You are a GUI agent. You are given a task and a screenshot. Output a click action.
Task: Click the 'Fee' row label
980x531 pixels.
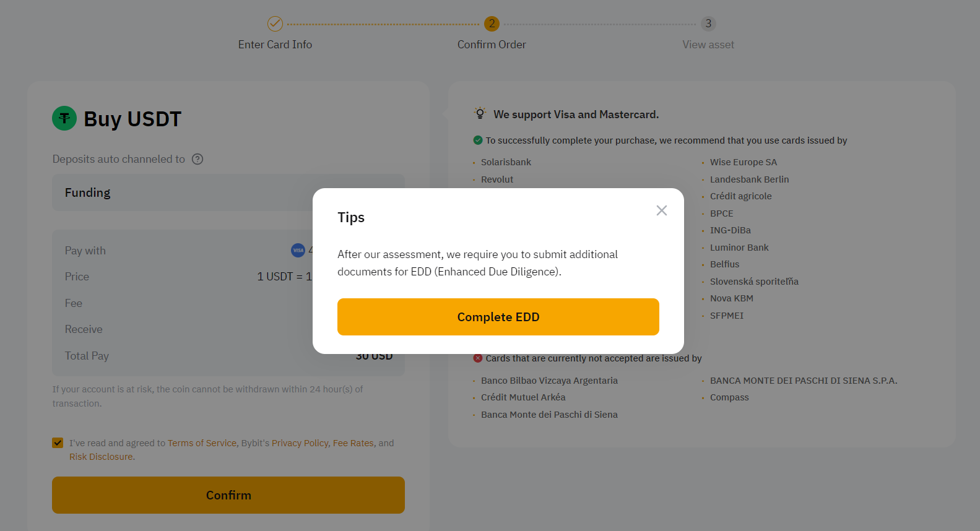(x=74, y=303)
